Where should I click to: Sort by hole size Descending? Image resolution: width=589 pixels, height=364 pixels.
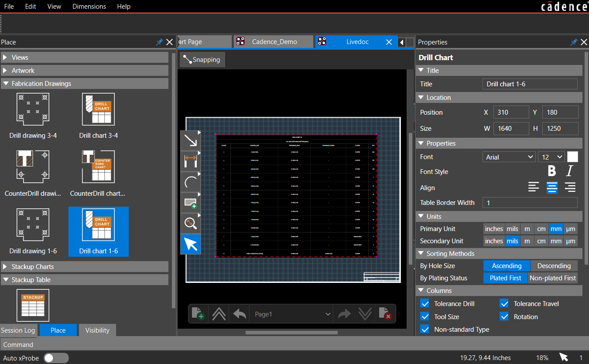(x=554, y=266)
